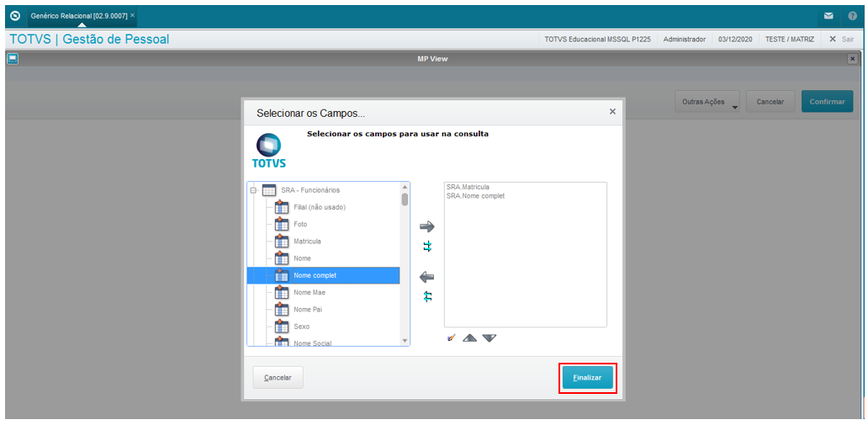Click the 03/12/2020 date label
Screen dimensions: 868x425
735,40
